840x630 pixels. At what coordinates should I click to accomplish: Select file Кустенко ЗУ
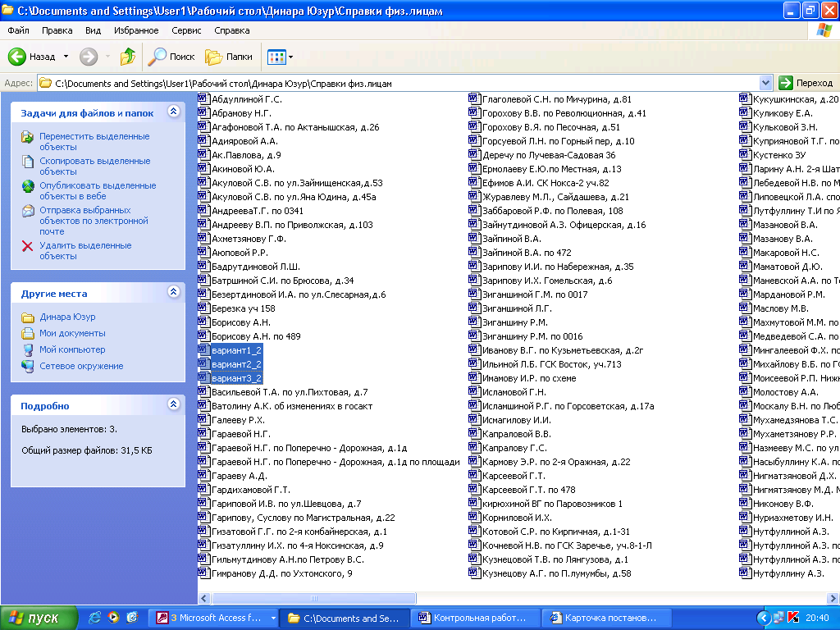[x=779, y=155]
